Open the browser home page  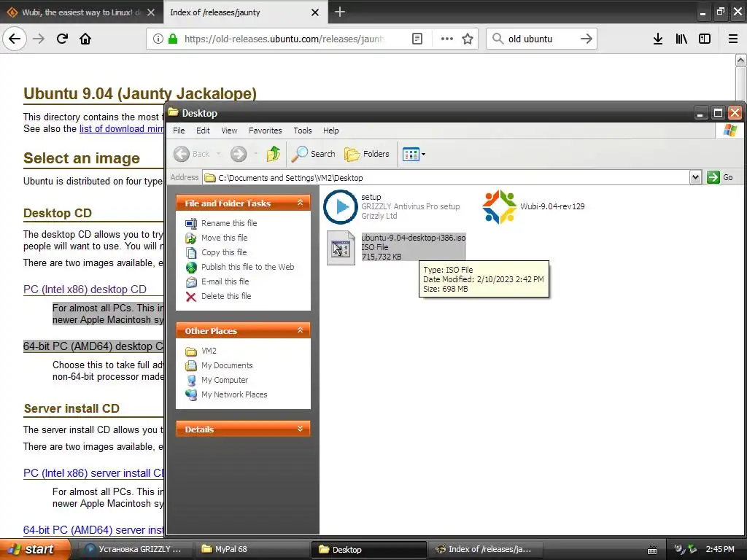coord(85,39)
